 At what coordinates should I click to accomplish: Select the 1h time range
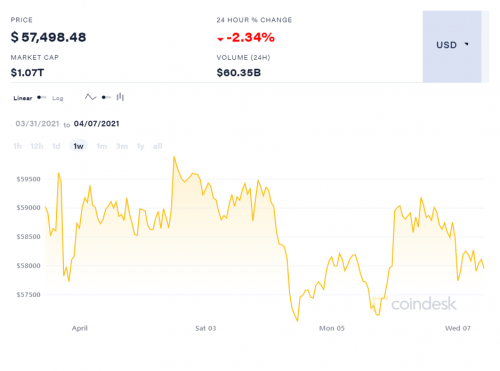tap(17, 146)
